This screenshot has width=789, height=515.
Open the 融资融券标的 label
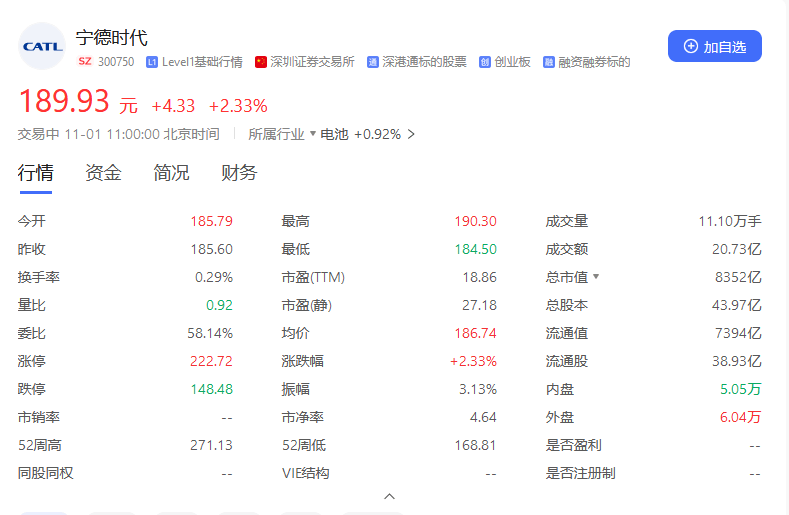coord(594,62)
